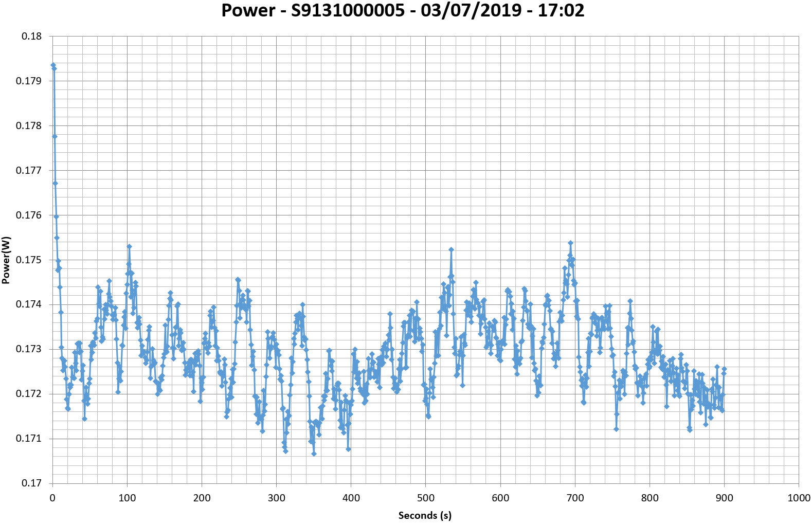
Task: Select the 700 x-axis tick label
Action: [574, 498]
